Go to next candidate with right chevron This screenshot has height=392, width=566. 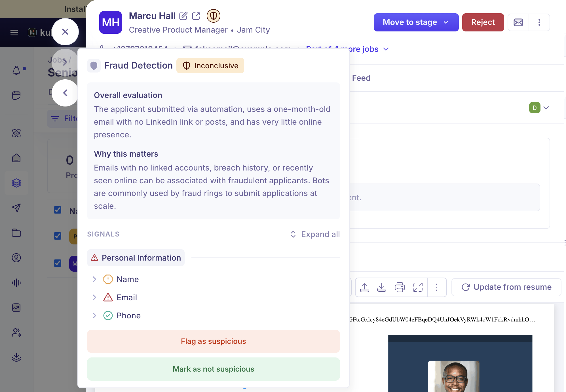point(65,62)
